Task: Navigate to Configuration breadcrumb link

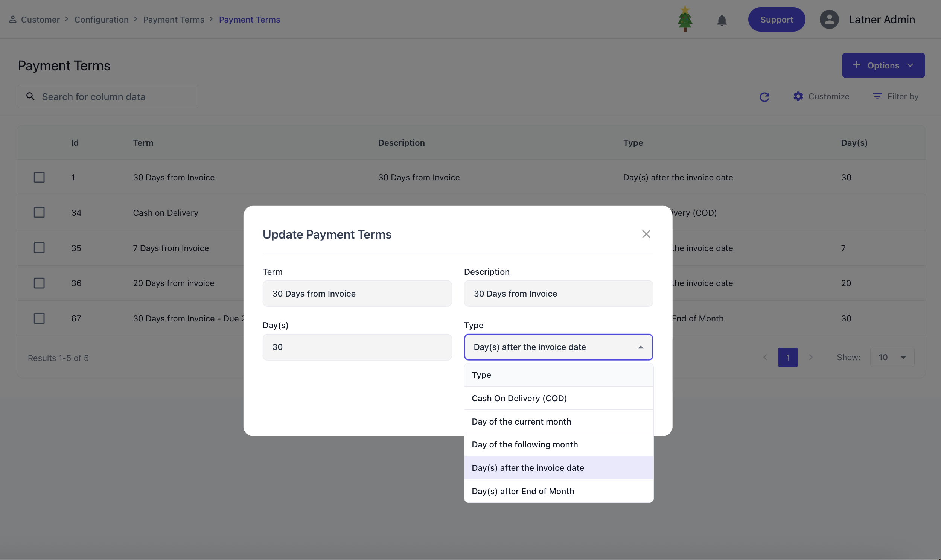Action: click(x=101, y=20)
